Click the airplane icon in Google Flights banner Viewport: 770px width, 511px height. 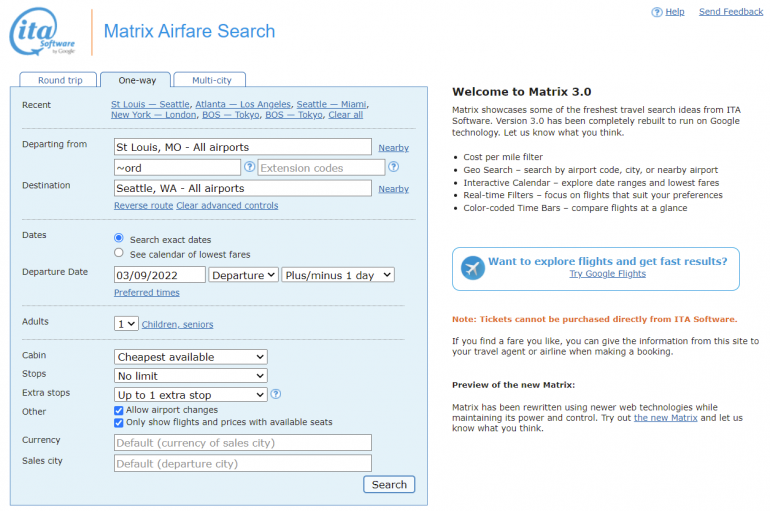pyautogui.click(x=472, y=268)
